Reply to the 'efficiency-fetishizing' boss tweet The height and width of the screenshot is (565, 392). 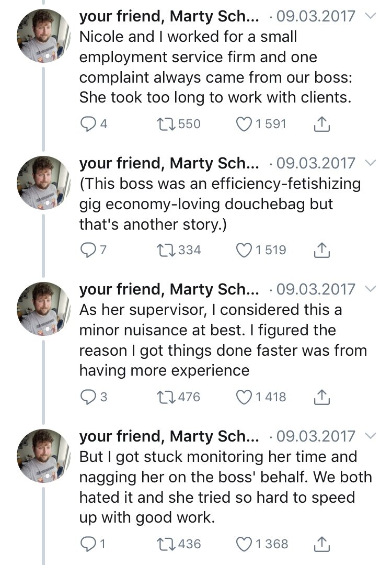click(88, 250)
